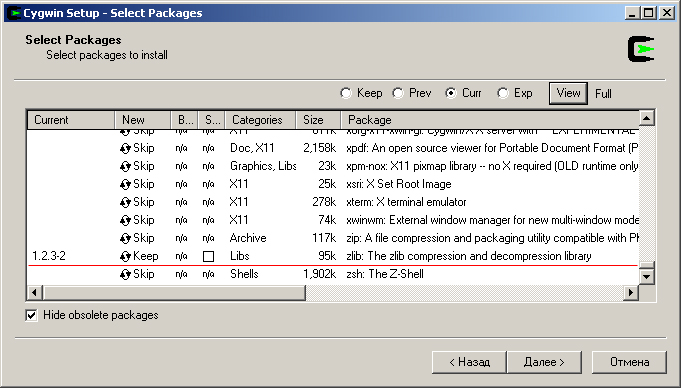Click the vertical scrollbar down arrow
This screenshot has width=681, height=388.
pyautogui.click(x=647, y=276)
